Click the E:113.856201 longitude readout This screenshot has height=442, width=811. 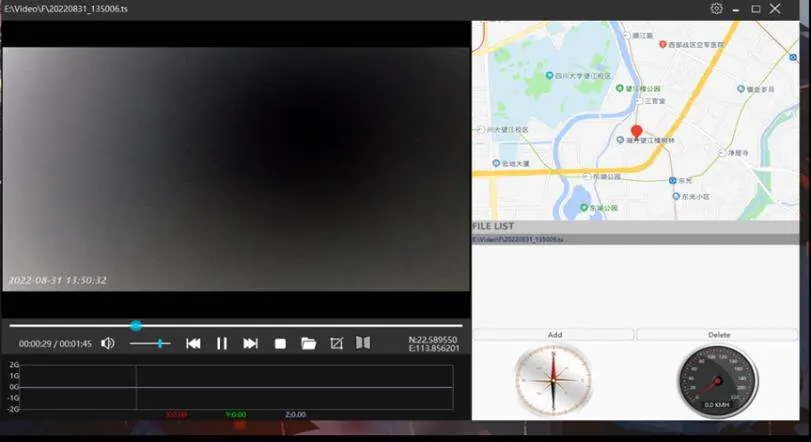pos(433,348)
